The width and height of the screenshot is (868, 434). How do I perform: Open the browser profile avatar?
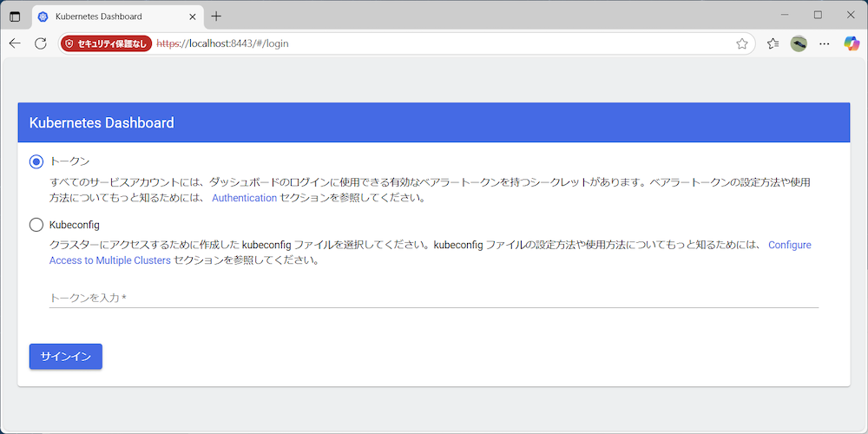point(799,43)
